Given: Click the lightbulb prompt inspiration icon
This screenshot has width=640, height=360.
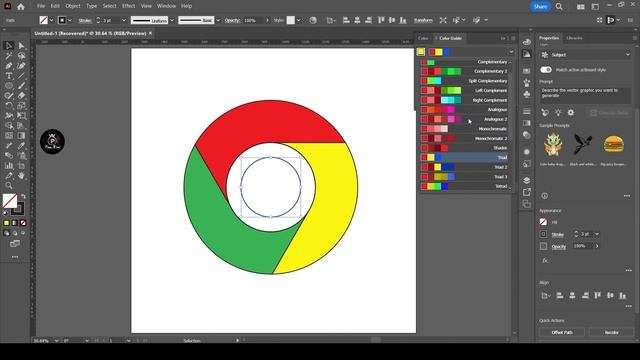Looking at the screenshot, I should 558,113.
